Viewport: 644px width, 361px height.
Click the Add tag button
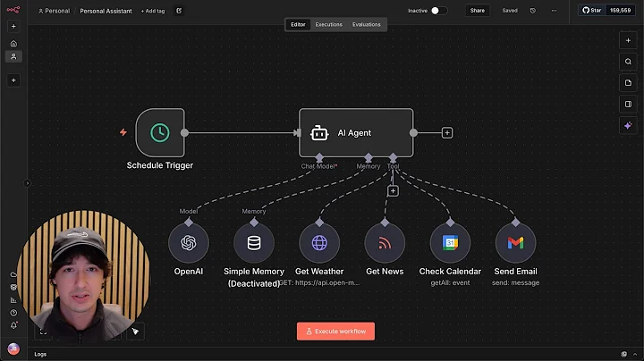pyautogui.click(x=153, y=11)
